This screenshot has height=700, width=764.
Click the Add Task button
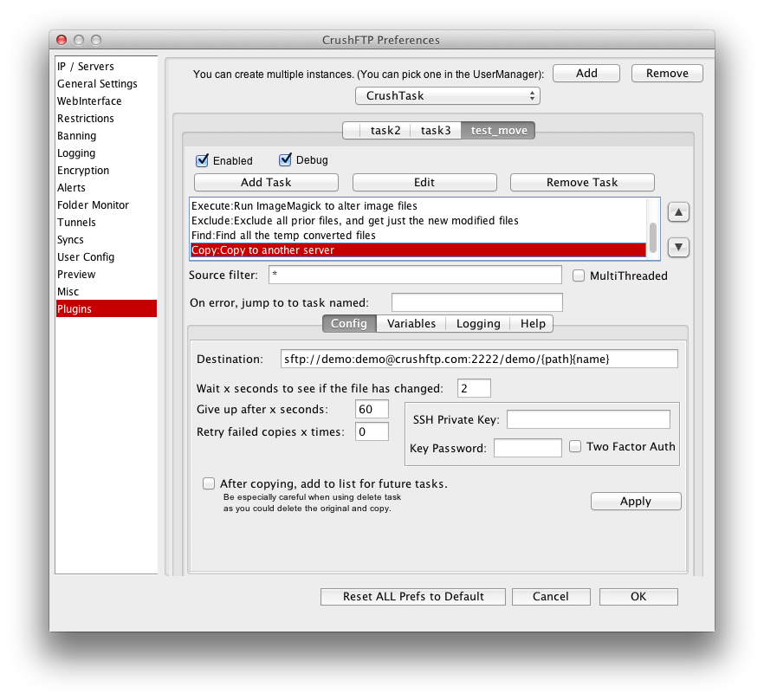(266, 182)
